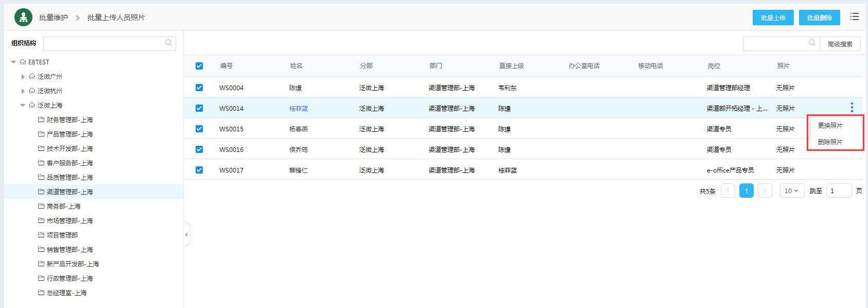Uncheck the checkbox for row WS0017

click(x=199, y=170)
